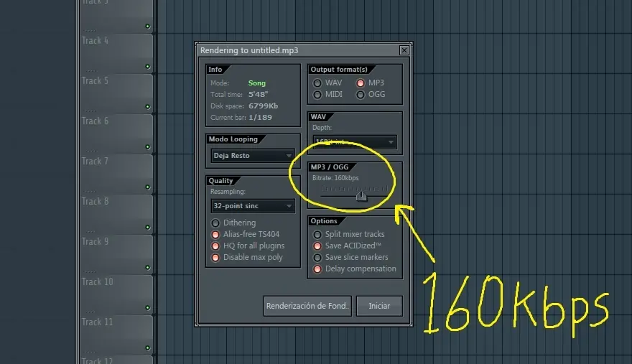Select Track 7 header in playlist
The height and width of the screenshot is (364, 632).
point(116,174)
